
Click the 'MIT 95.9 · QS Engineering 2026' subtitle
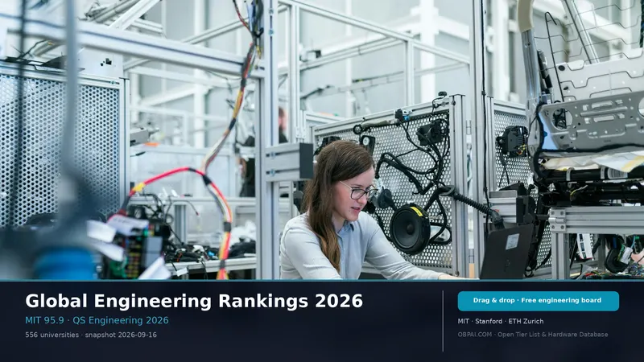click(97, 320)
